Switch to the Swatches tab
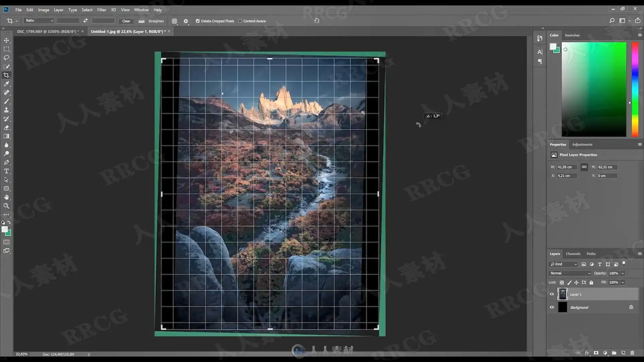This screenshot has width=644, height=362. tap(572, 35)
